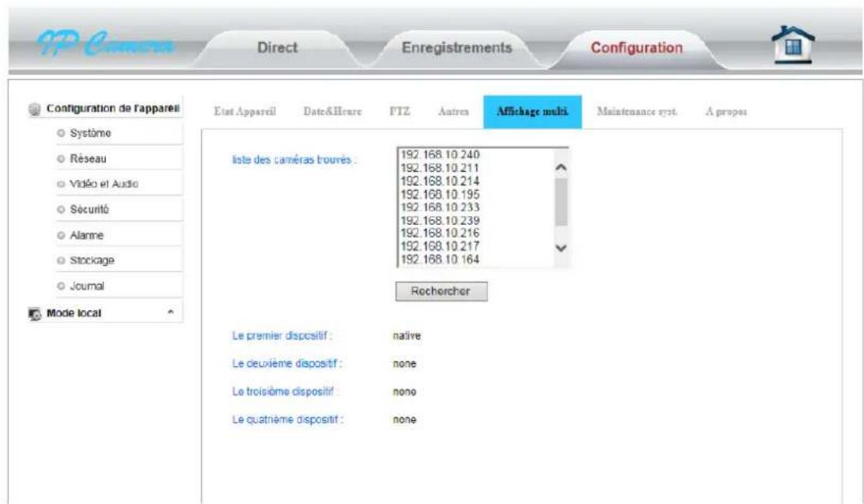Click the camera list scrollbar thumb
This screenshot has width=864, height=504.
(561, 202)
